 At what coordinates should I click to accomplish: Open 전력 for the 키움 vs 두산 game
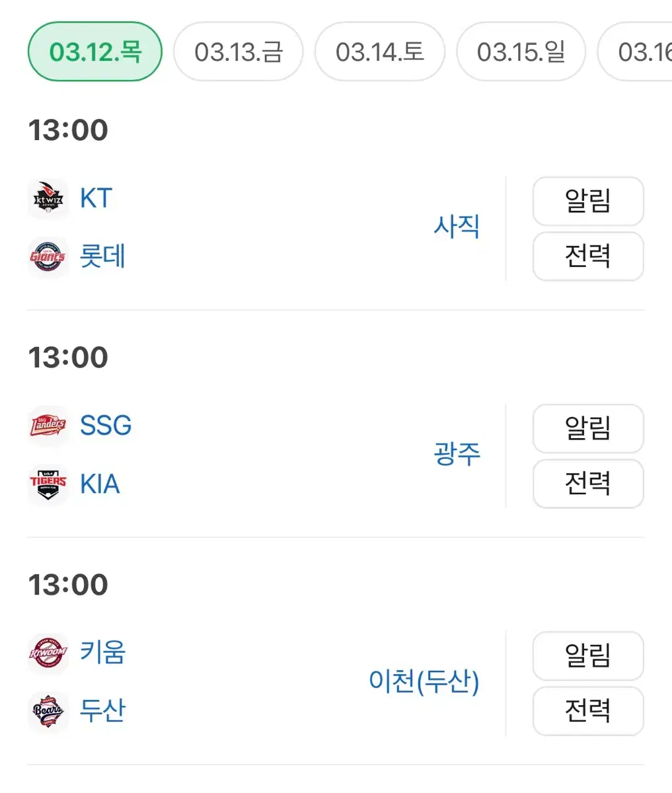(x=588, y=711)
